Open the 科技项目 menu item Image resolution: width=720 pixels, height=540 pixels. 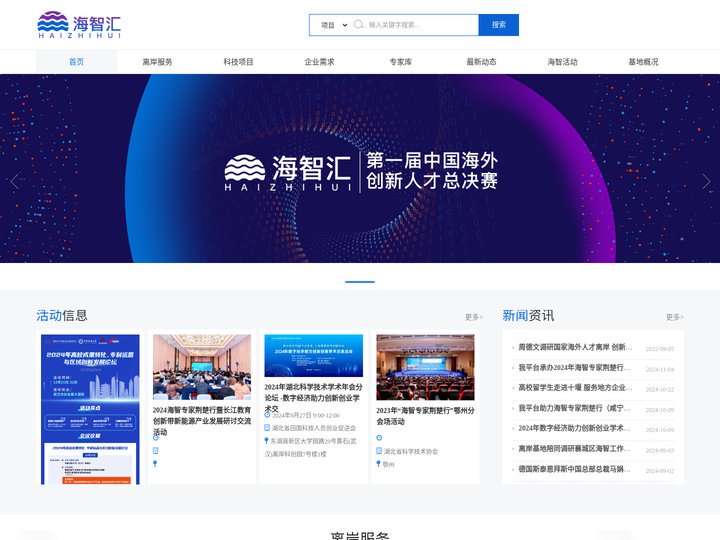click(x=238, y=62)
